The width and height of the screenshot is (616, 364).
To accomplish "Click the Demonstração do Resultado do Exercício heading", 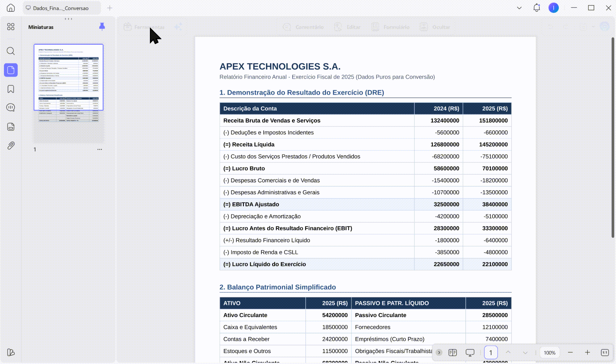I will (301, 93).
